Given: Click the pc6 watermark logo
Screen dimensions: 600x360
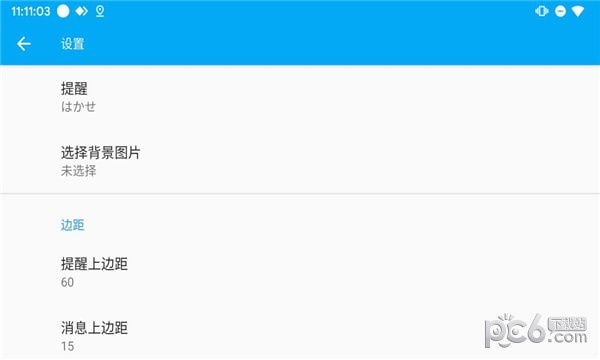Looking at the screenshot, I should click(536, 331).
